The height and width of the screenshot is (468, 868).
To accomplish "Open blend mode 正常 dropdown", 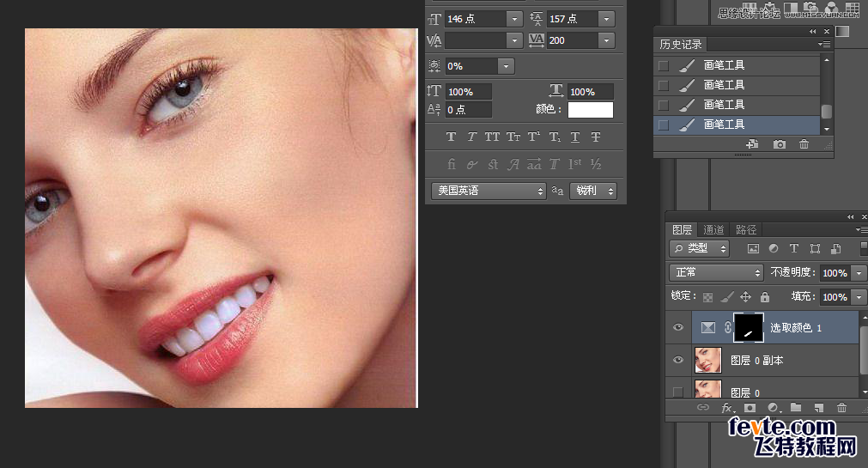I will click(716, 272).
